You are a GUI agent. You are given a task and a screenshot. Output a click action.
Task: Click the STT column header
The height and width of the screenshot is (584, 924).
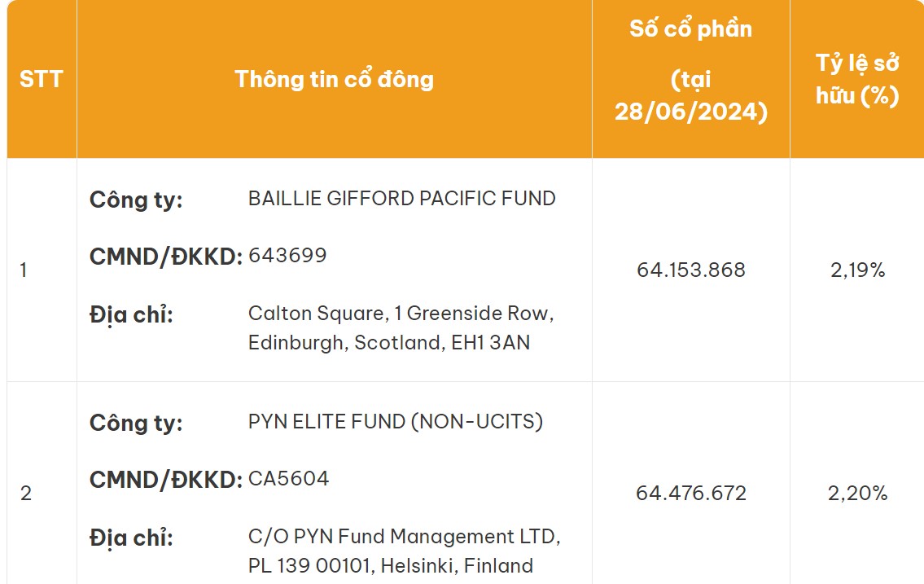tap(42, 79)
